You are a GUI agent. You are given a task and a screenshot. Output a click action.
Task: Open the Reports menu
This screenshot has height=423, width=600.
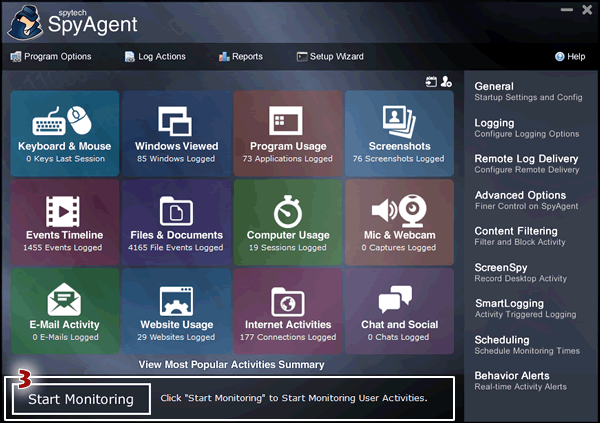(240, 57)
